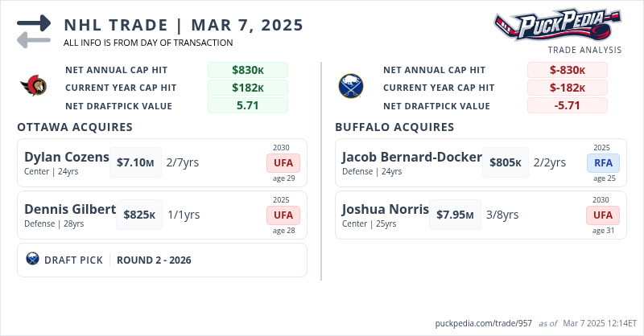The image size is (644, 336).
Task: Open the puckpedia.com/trade/957 link
Action: 483,322
